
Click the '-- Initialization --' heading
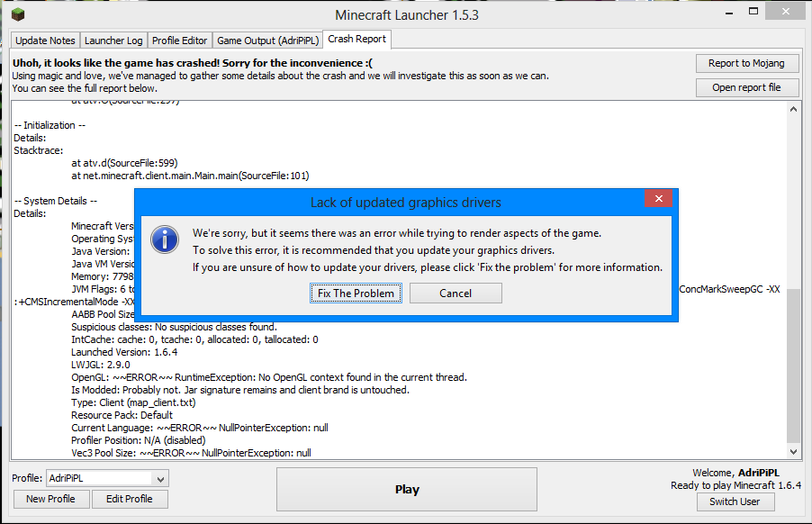50,125
